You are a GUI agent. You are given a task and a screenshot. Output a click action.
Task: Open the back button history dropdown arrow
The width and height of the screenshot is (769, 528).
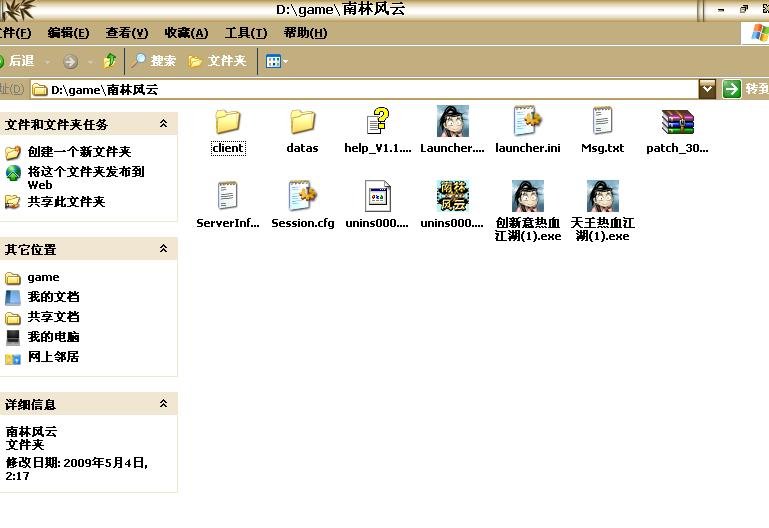point(47,62)
